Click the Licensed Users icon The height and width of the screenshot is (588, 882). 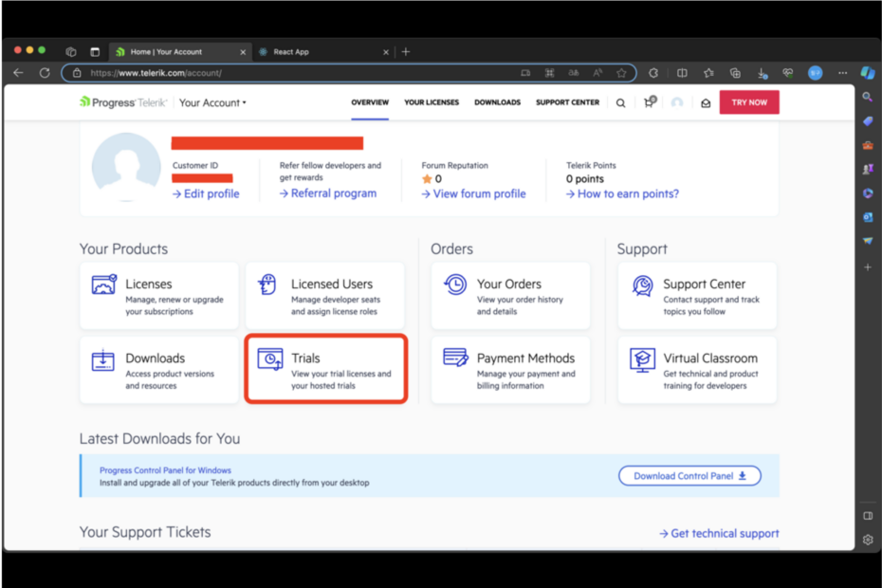point(267,285)
